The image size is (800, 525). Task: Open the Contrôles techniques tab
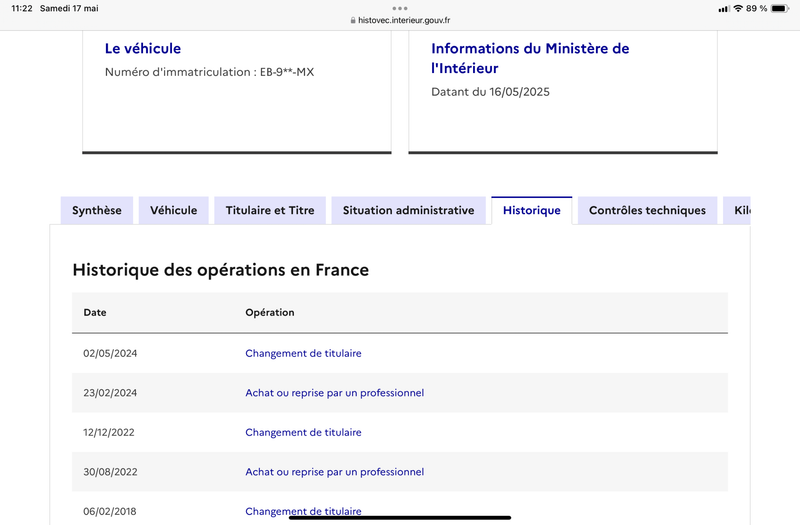(647, 210)
